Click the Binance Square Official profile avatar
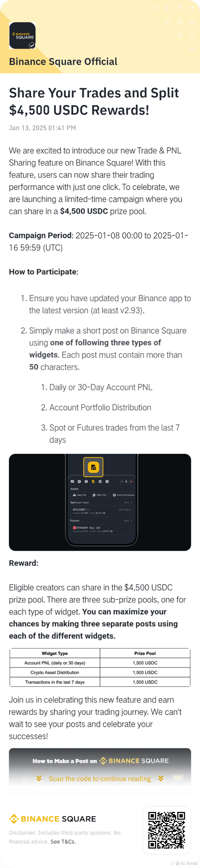Screen dimensions: 200x868 [22, 35]
